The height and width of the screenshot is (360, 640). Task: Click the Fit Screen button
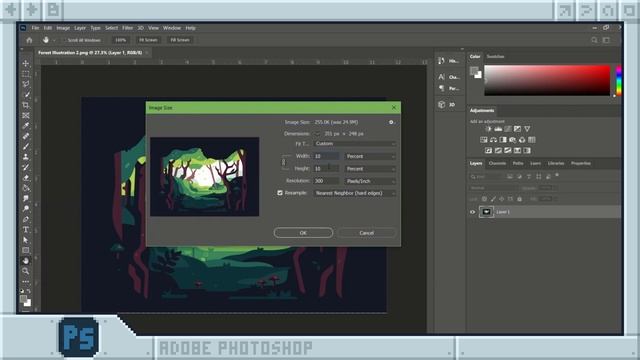tap(148, 40)
